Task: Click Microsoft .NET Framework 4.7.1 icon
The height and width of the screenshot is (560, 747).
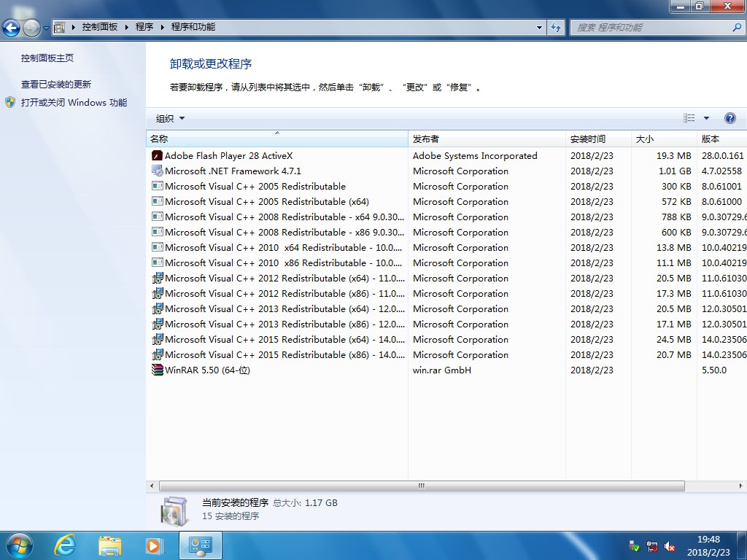Action: click(x=158, y=171)
